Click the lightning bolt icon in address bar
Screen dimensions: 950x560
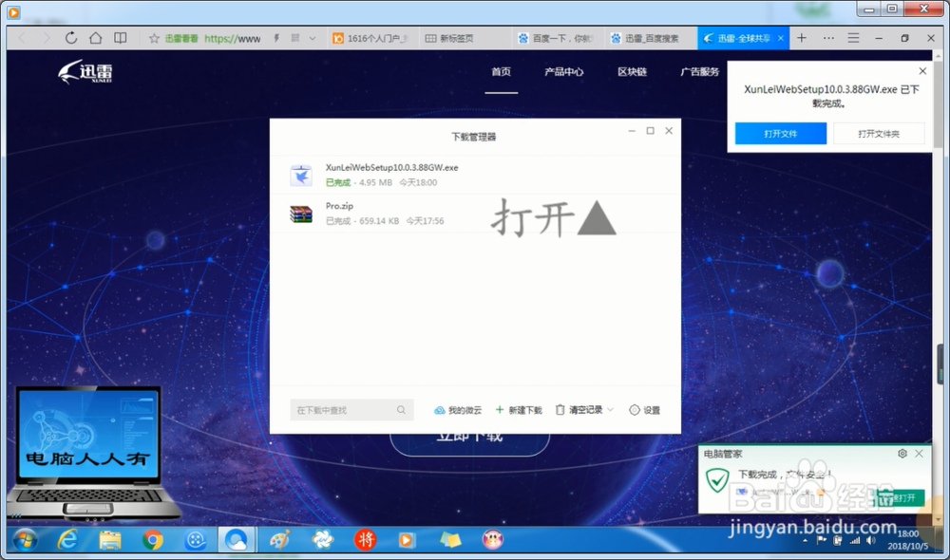tap(276, 38)
